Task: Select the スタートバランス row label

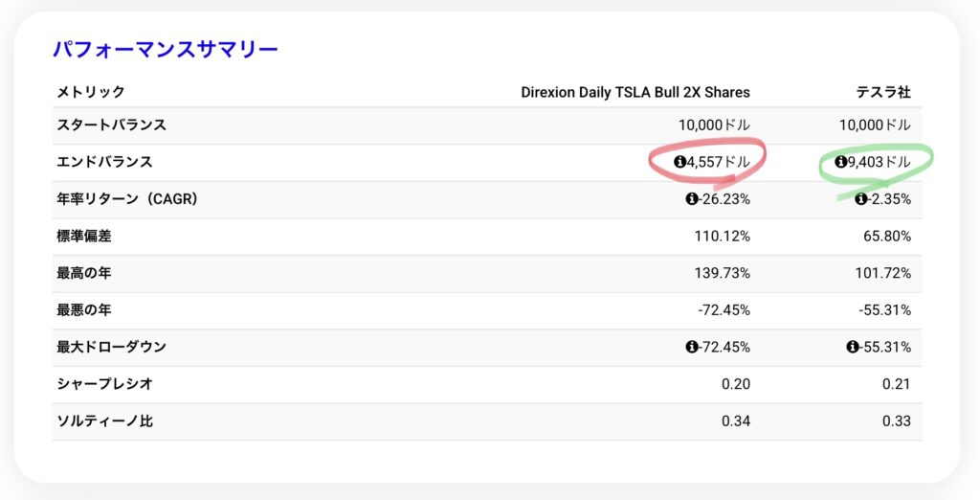Action: pyautogui.click(x=112, y=125)
